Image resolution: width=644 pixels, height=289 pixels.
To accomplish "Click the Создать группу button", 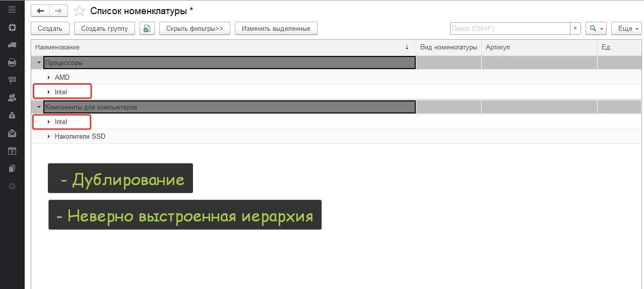I will [x=104, y=29].
